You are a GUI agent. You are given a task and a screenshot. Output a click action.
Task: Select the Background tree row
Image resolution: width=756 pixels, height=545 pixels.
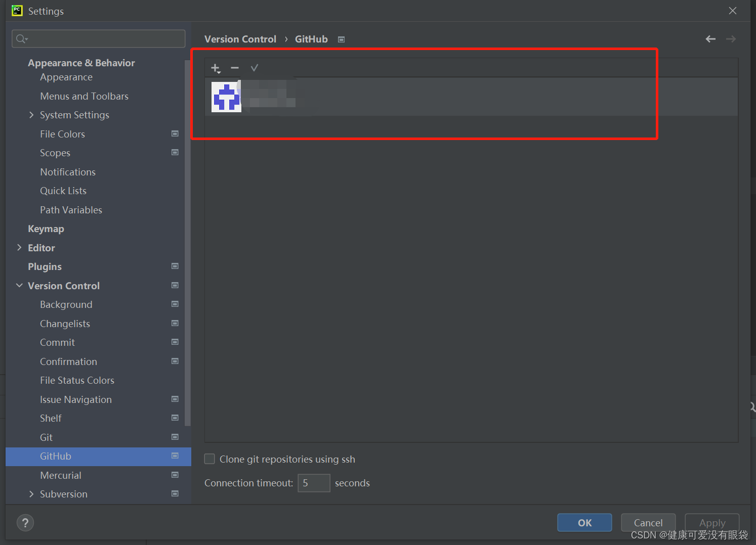click(99, 304)
